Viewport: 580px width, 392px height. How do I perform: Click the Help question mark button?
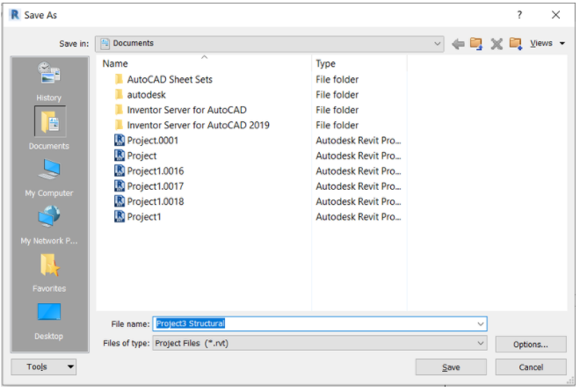coord(519,15)
